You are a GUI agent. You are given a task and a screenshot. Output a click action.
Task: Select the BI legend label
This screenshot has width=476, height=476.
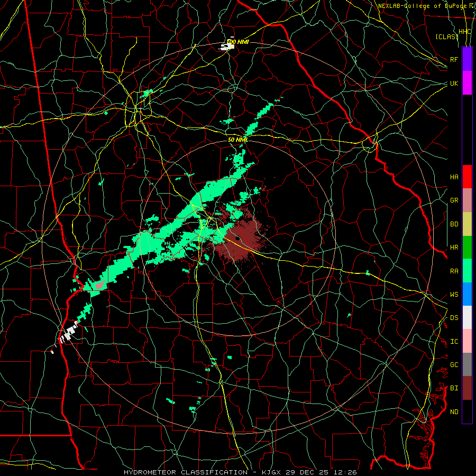(x=454, y=388)
